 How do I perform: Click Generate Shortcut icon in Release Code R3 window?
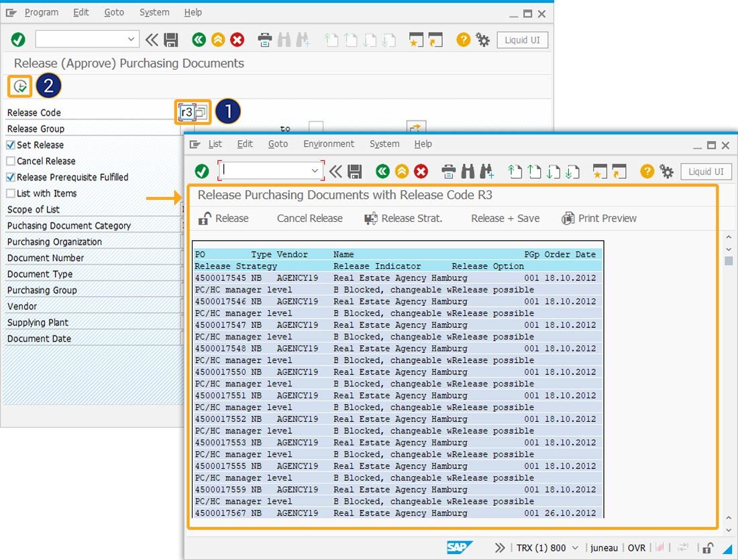619,171
